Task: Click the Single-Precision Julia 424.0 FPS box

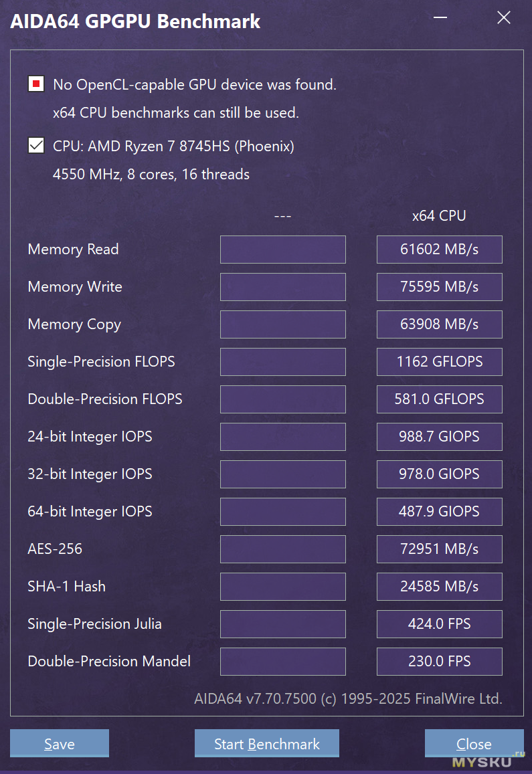Action: pos(440,624)
